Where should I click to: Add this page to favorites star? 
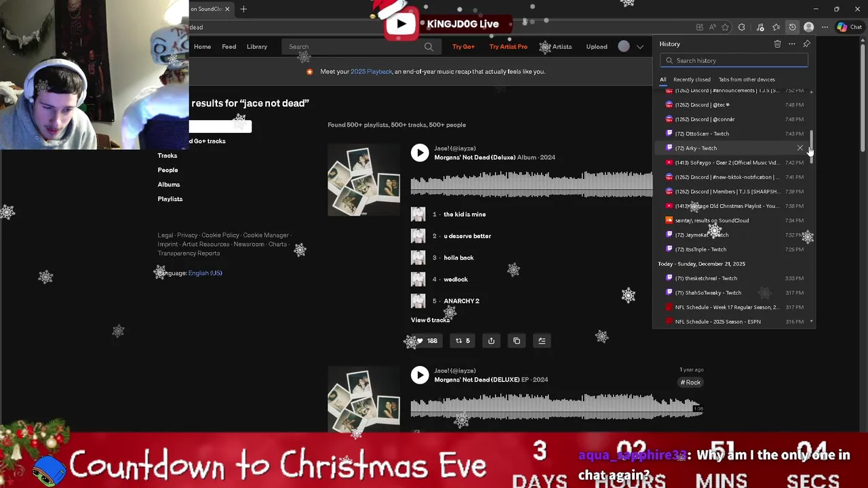[x=725, y=27]
